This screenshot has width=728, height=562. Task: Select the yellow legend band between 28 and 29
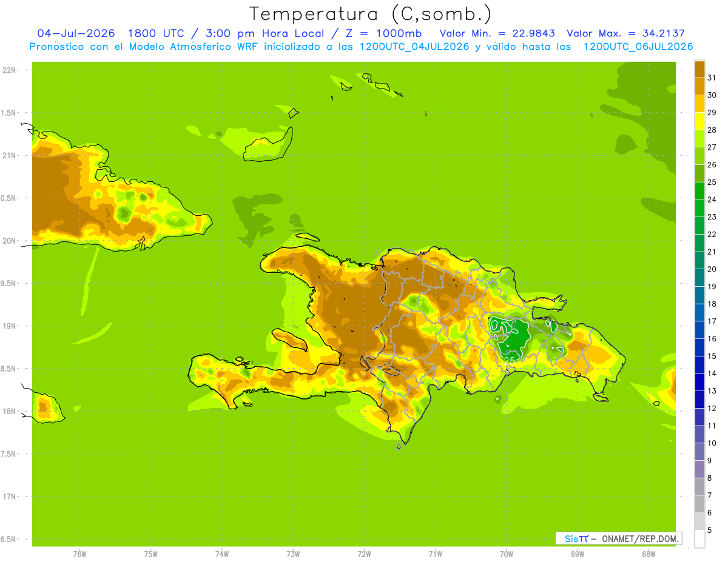coord(699,121)
